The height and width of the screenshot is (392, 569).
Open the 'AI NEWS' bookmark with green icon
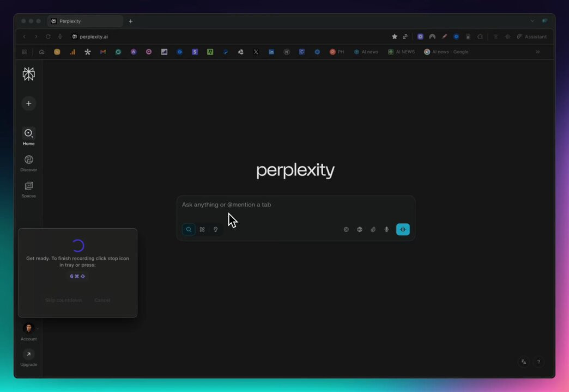click(x=401, y=52)
